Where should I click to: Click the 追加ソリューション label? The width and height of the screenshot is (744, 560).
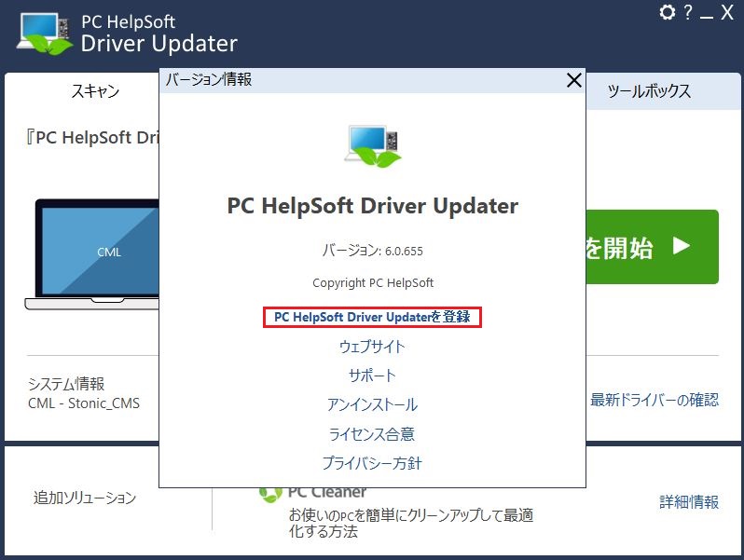coord(85,498)
